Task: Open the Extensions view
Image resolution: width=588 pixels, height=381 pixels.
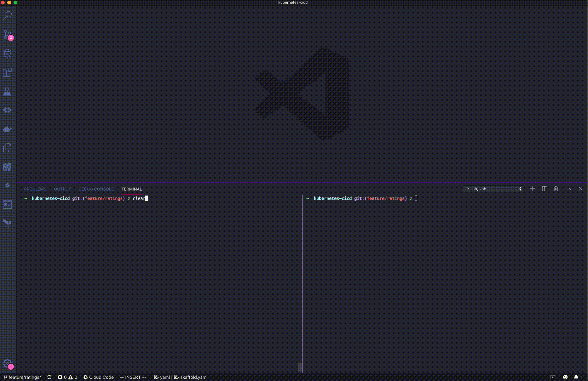Action: [8, 72]
